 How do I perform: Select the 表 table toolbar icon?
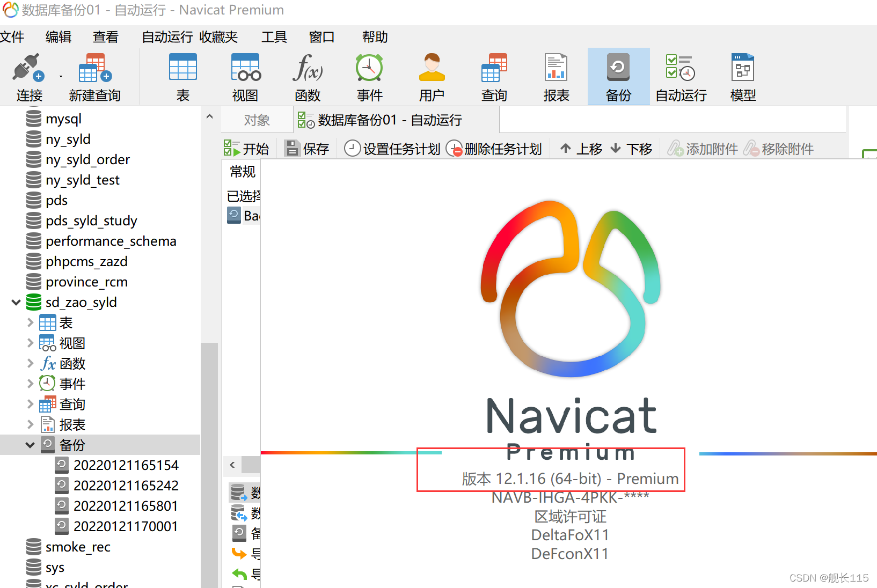coord(183,77)
